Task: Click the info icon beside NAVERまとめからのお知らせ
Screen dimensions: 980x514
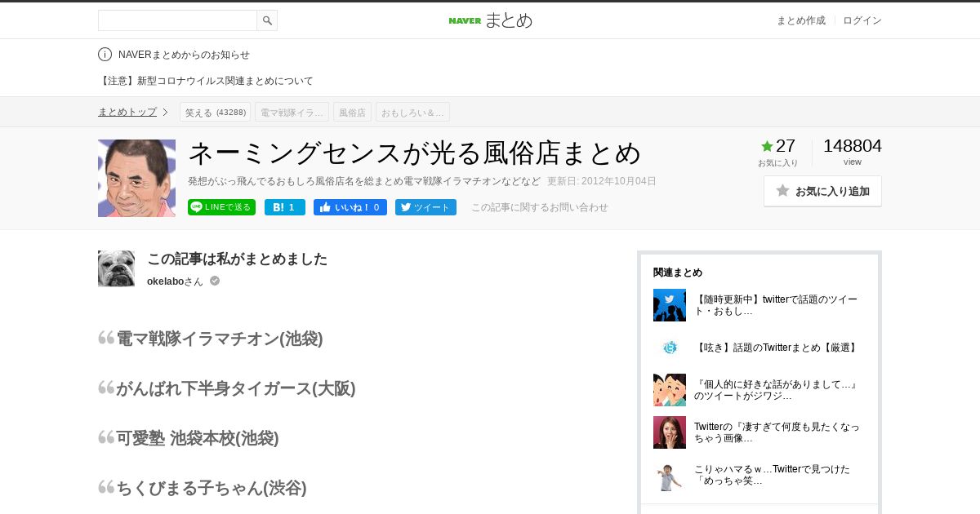Action: point(105,55)
